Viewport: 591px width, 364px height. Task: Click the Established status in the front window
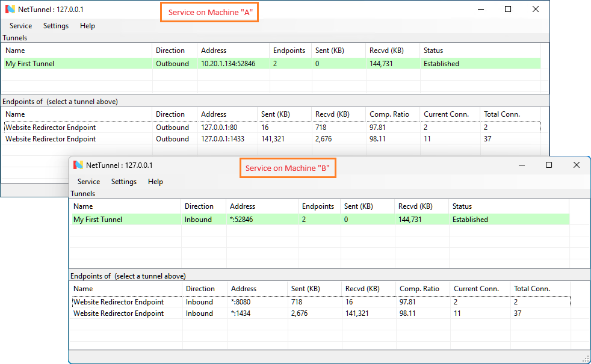pyautogui.click(x=470, y=220)
